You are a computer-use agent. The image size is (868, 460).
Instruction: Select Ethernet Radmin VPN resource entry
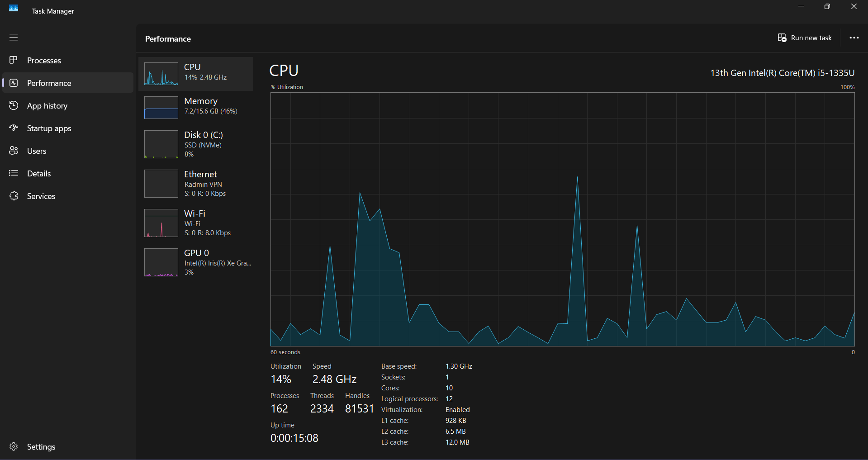tap(196, 184)
